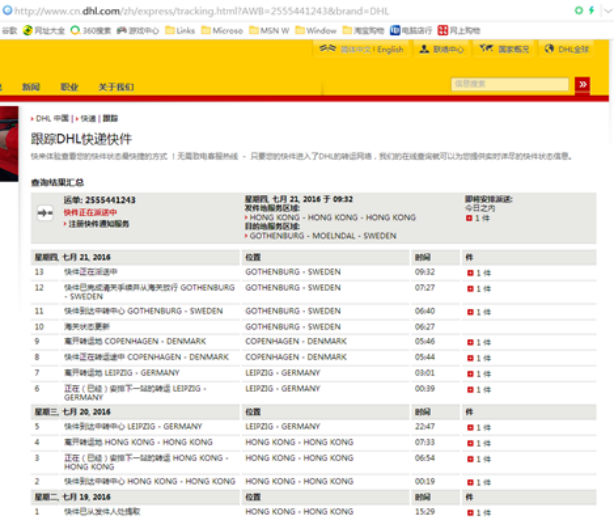Expand the pieces plus for the 00:39 event
The image size is (615, 520).
(470, 389)
